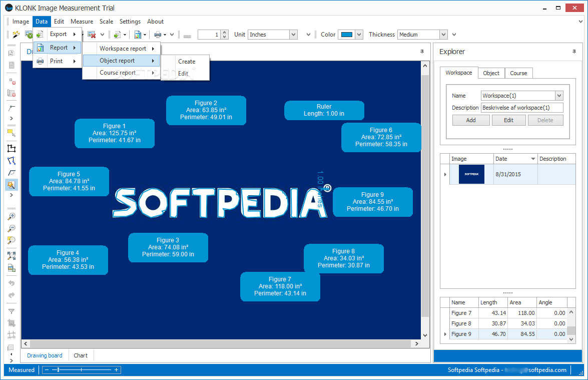588x380 pixels.
Task: Choose Create in Object report submenu
Action: (186, 62)
